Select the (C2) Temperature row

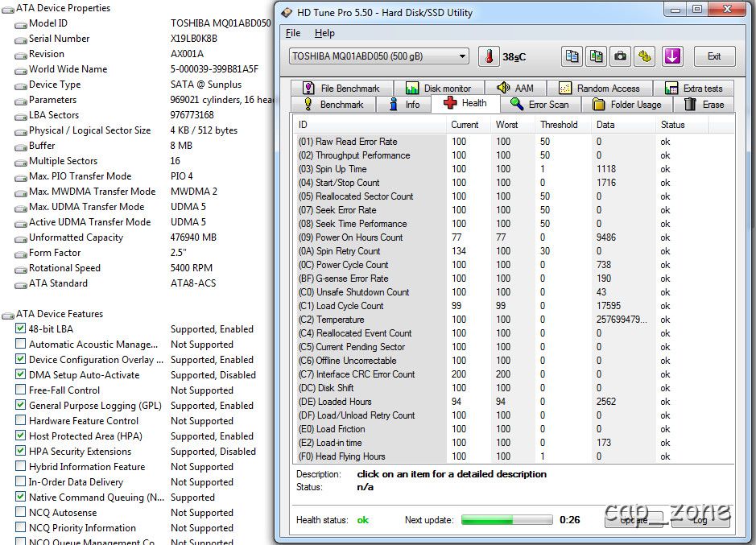point(514,320)
